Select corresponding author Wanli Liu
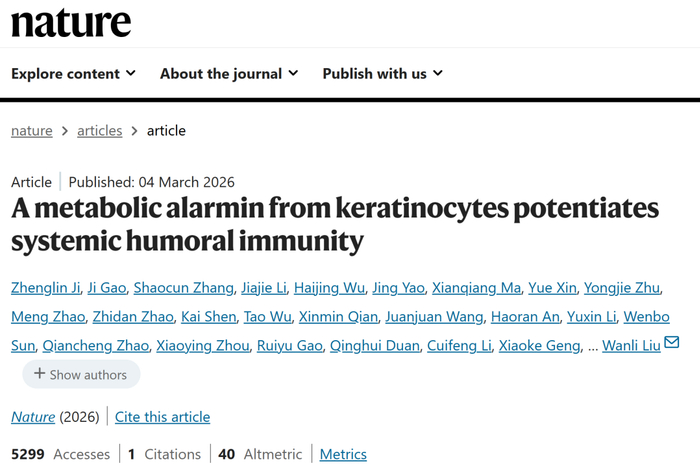The height and width of the screenshot is (468, 700). [x=632, y=346]
